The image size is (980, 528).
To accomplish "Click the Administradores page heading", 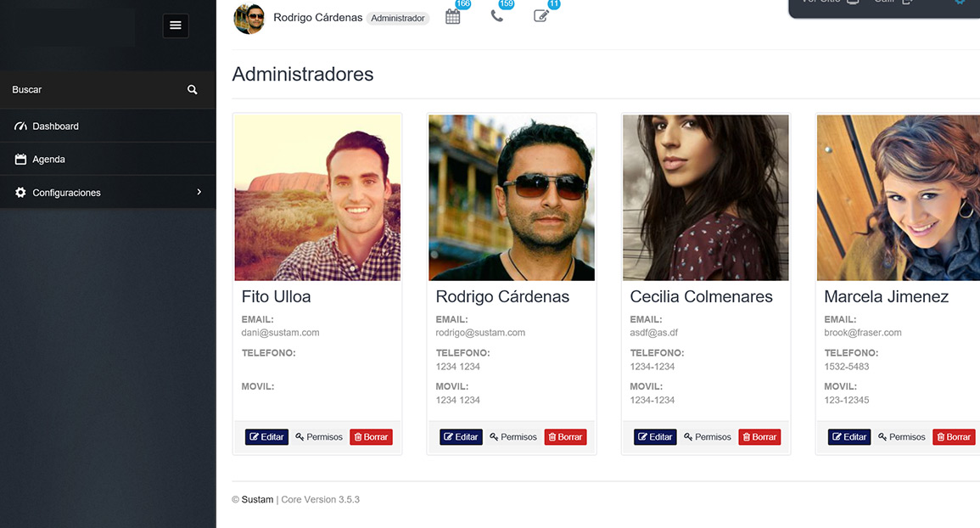I will coord(303,74).
